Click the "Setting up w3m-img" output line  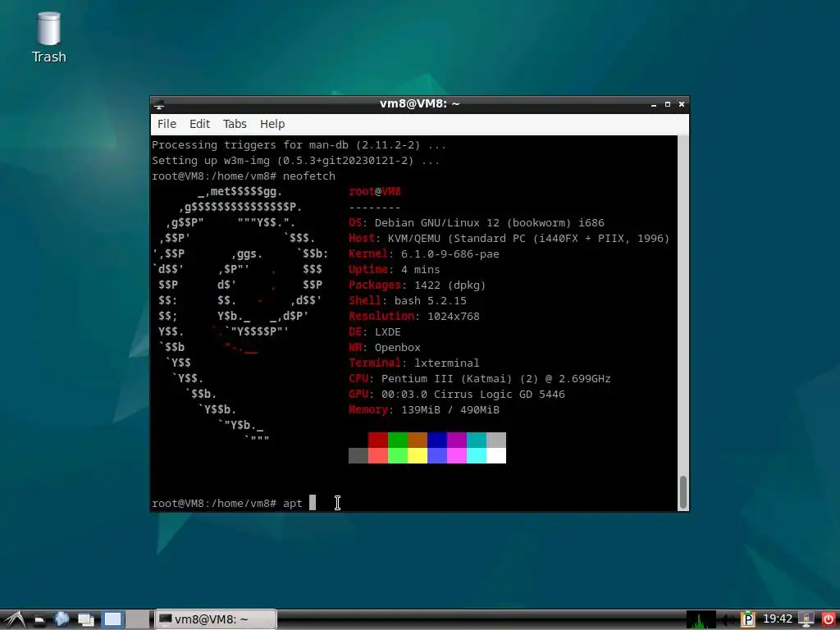(295, 161)
